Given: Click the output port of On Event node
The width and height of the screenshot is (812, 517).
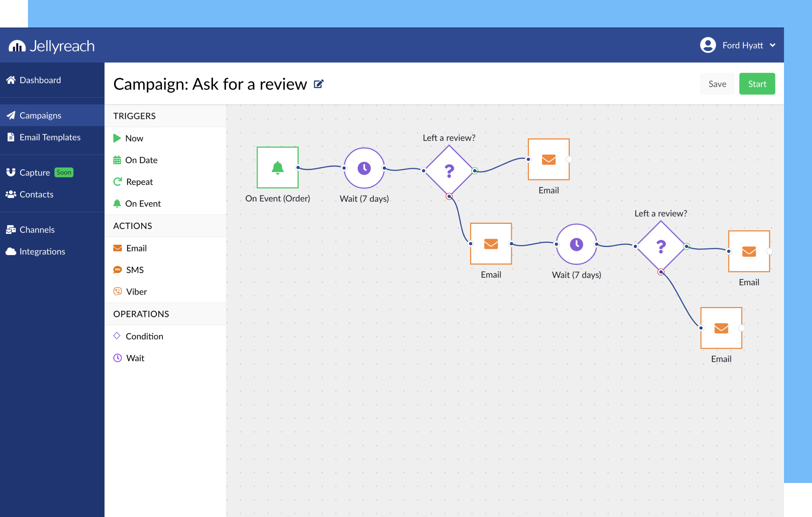Looking at the screenshot, I should 298,167.
